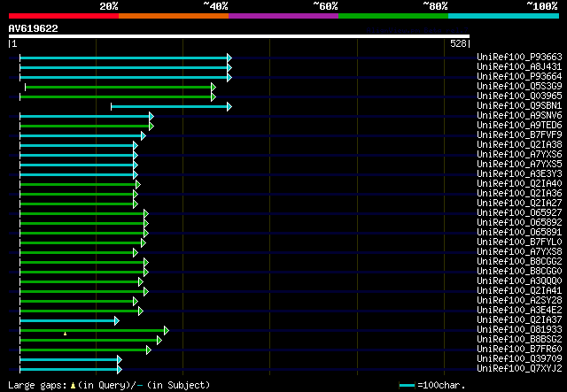This screenshot has height=392, width=567.
Task: Select the UniRef100_Q7XYJ2 label
Action: 519,369
